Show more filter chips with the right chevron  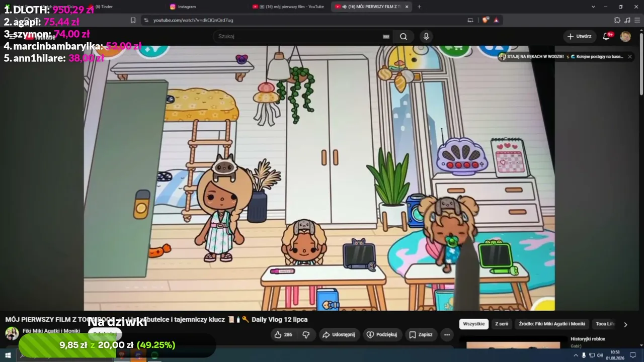pos(625,324)
